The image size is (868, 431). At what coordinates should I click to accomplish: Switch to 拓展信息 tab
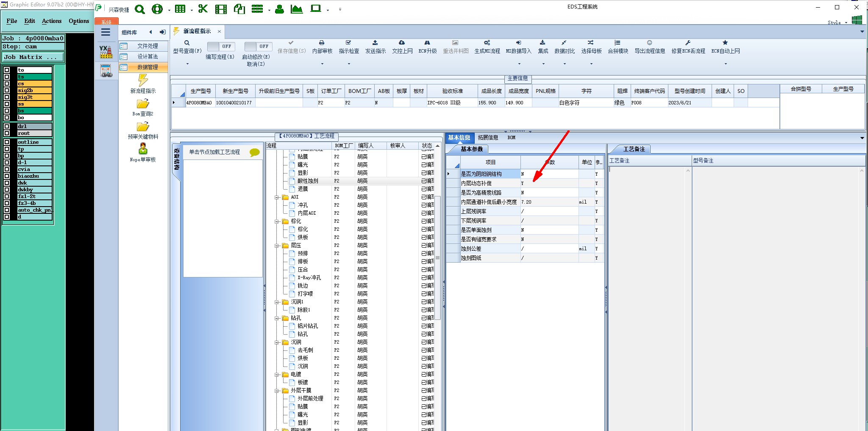tap(488, 137)
